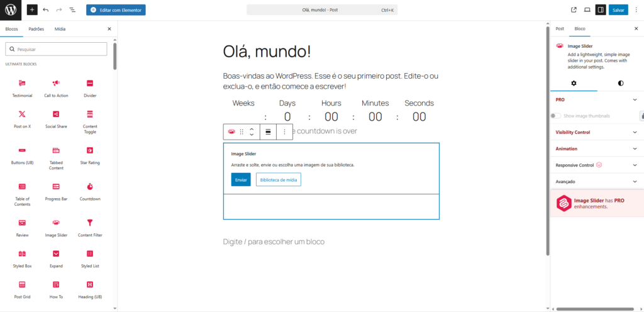644x312 pixels.
Task: Open the document overview list view
Action: (72, 10)
